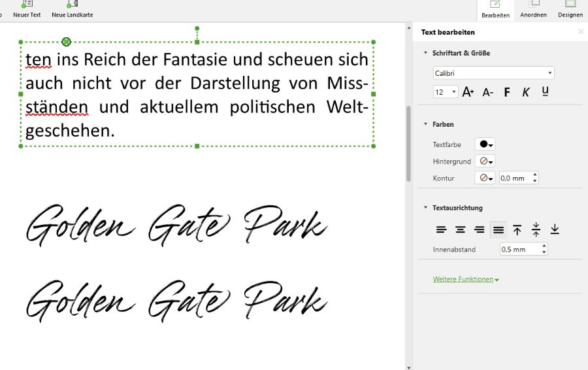Screen dimensions: 588x370
Task: Align text to bottom vertically
Action: 555,229
